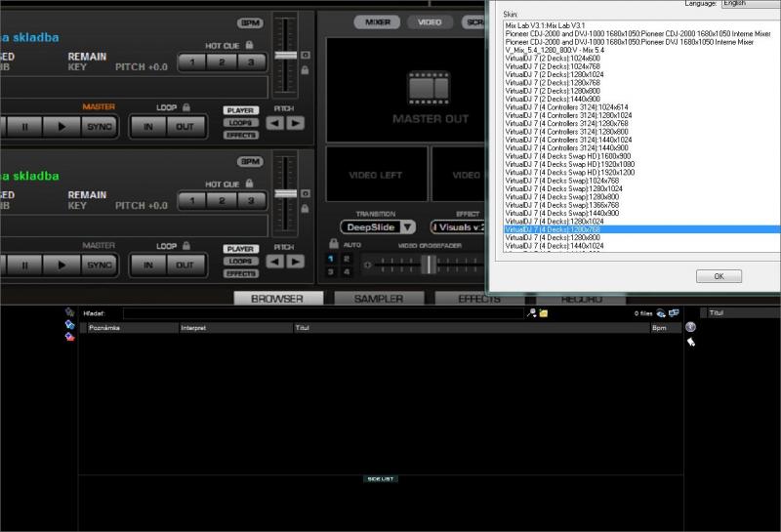Set loop OUT on bottom deck

[185, 265]
